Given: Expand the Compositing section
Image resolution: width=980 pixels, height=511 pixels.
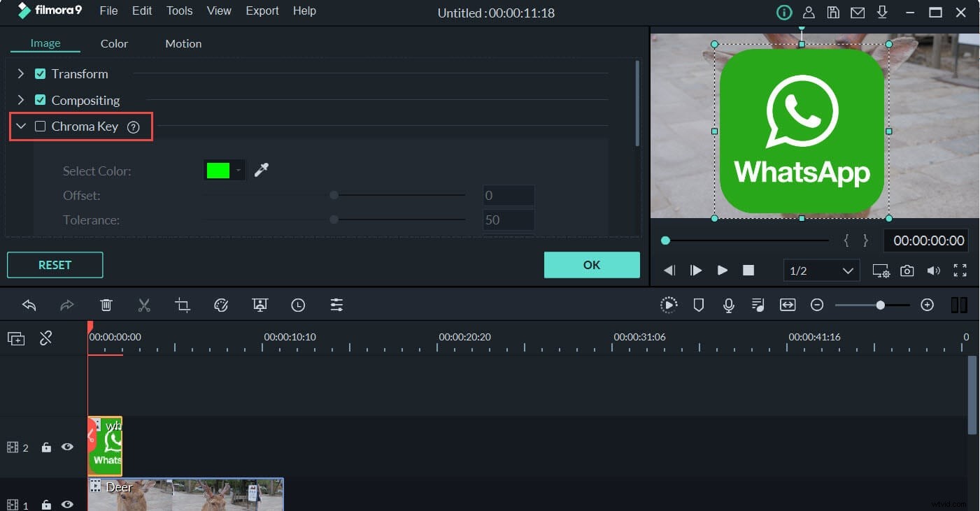Looking at the screenshot, I should coord(20,100).
